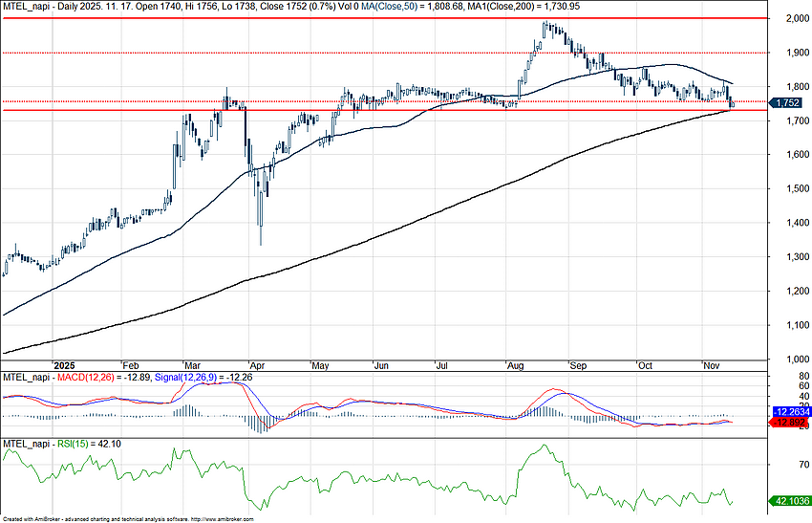Click the 2025 year label on the time axis
Viewport: 812px width, 523px height.
pyautogui.click(x=64, y=365)
